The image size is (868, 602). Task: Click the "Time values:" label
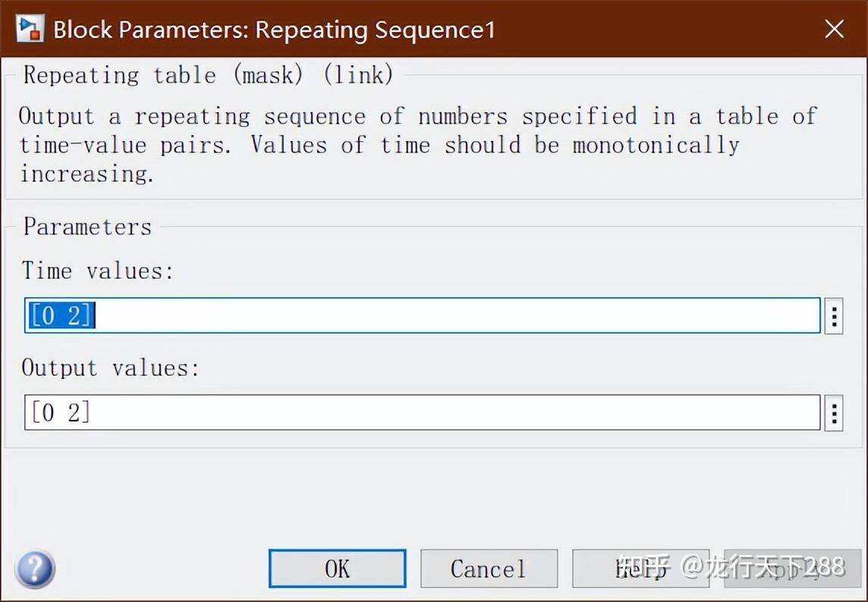point(98,271)
